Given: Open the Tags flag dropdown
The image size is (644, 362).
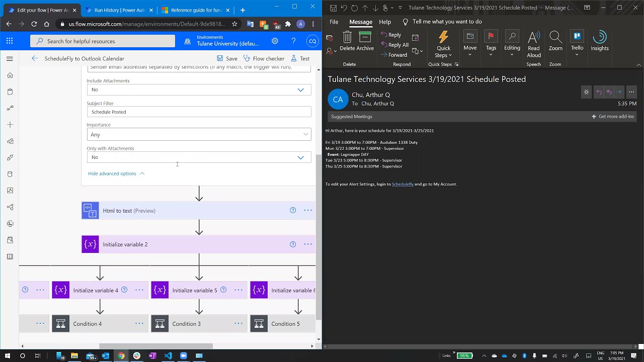Looking at the screenshot, I should 491,44.
